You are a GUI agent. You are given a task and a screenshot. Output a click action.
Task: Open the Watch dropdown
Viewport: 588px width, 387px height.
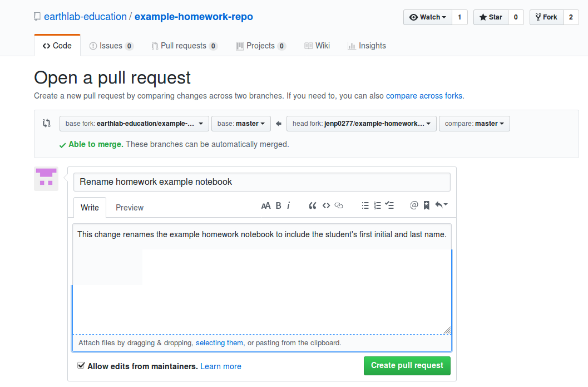click(x=428, y=17)
